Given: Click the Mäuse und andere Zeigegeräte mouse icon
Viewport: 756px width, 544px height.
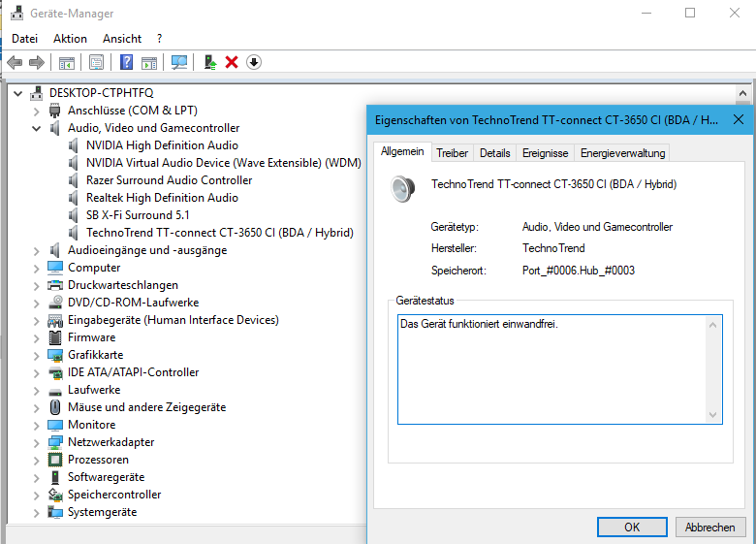Looking at the screenshot, I should [55, 407].
